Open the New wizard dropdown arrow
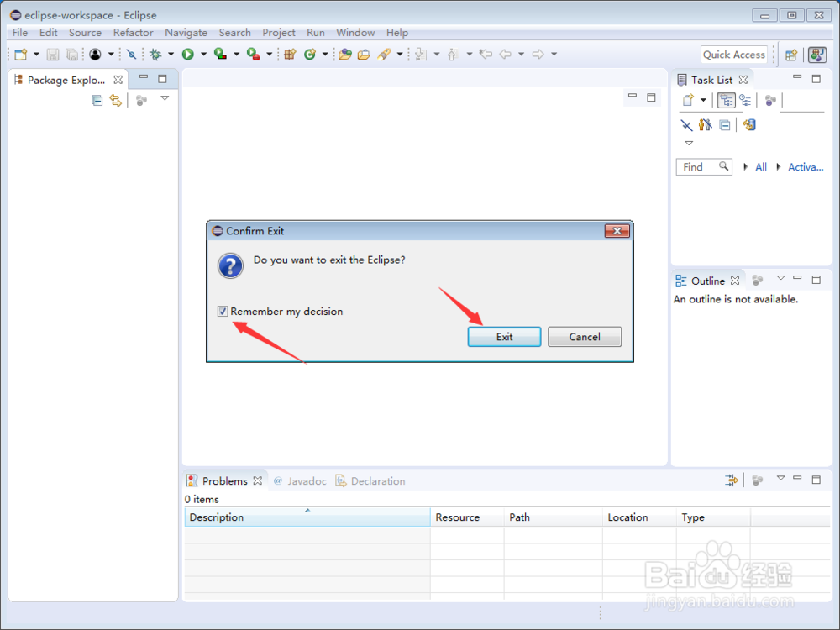 coord(36,54)
